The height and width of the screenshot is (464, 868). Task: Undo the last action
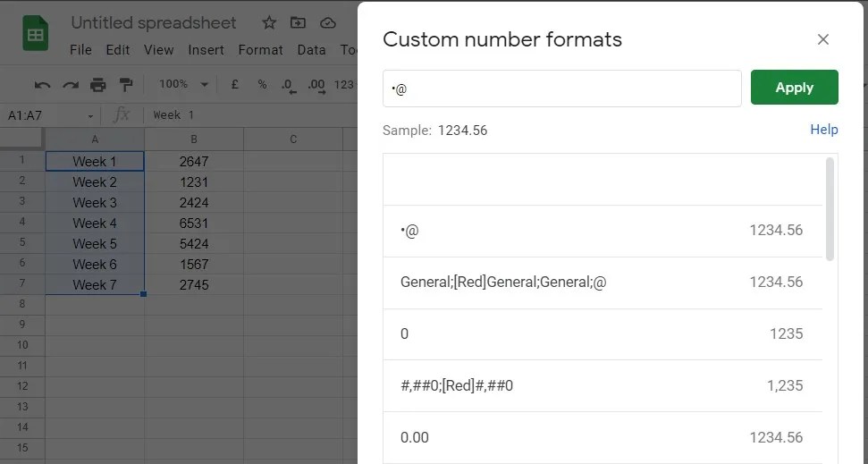coord(42,85)
